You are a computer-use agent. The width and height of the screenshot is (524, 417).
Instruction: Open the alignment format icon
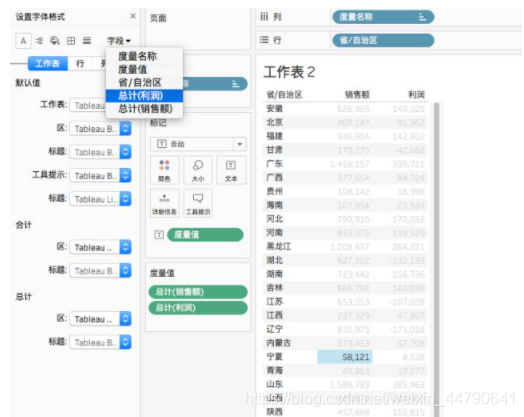(39, 41)
